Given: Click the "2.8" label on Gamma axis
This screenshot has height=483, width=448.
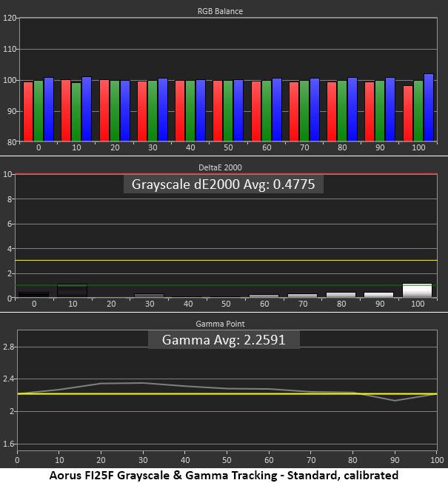Looking at the screenshot, I should click(x=8, y=347).
